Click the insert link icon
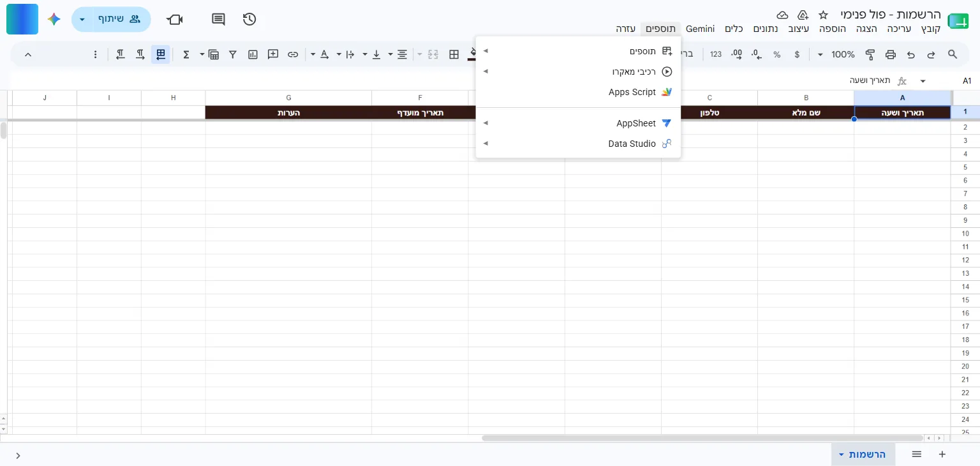The height and width of the screenshot is (466, 980). pyautogui.click(x=293, y=54)
